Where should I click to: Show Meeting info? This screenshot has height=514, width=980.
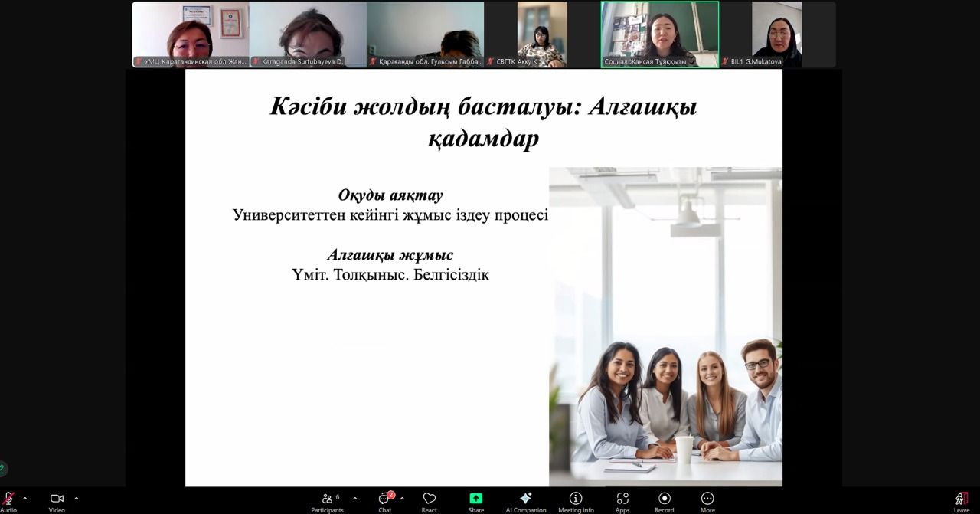576,499
